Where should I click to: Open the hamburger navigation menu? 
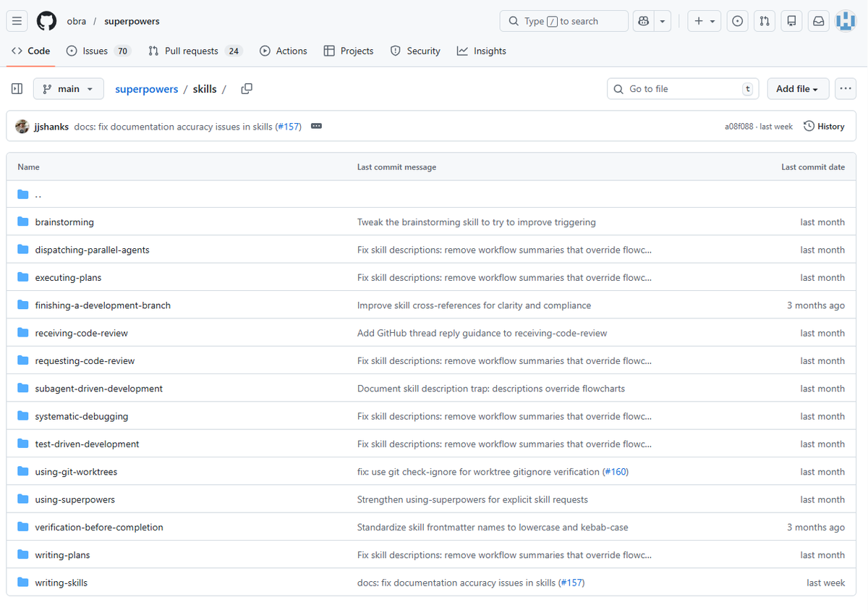pyautogui.click(x=17, y=21)
